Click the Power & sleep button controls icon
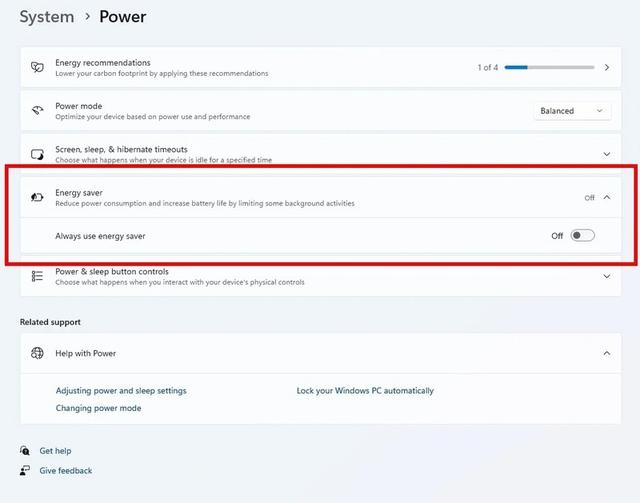This screenshot has width=640, height=503. 37,276
